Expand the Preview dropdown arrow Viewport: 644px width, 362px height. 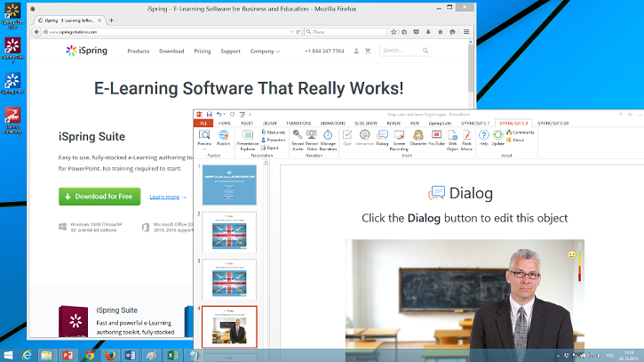click(x=204, y=149)
